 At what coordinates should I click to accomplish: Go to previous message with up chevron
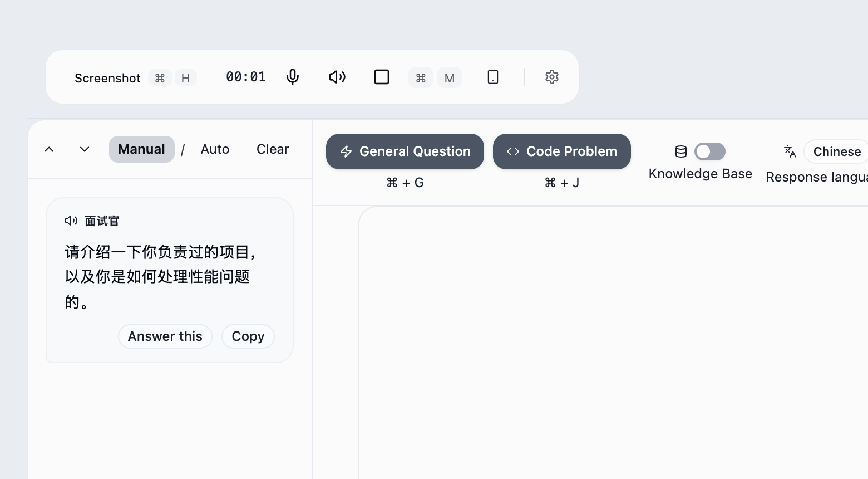(x=49, y=149)
